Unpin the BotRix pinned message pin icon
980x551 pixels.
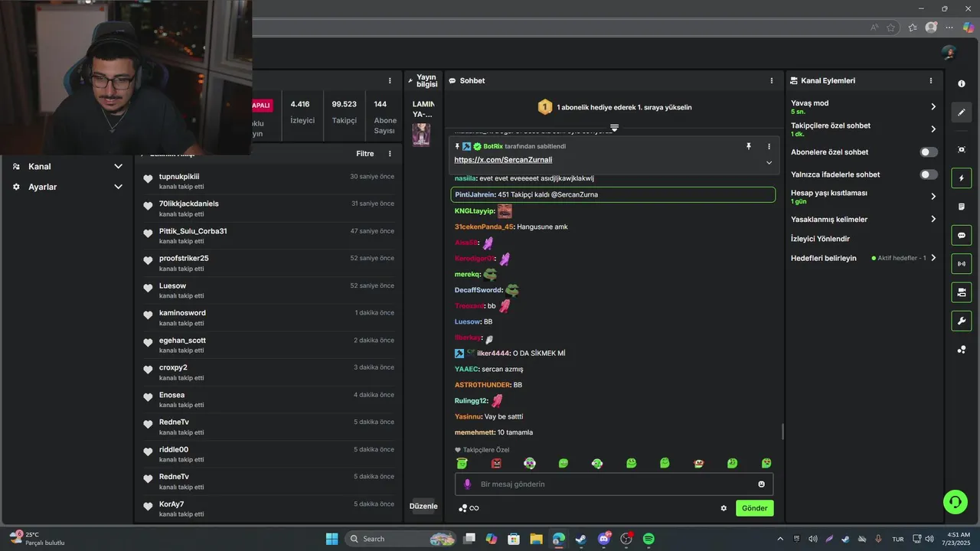[x=749, y=146]
